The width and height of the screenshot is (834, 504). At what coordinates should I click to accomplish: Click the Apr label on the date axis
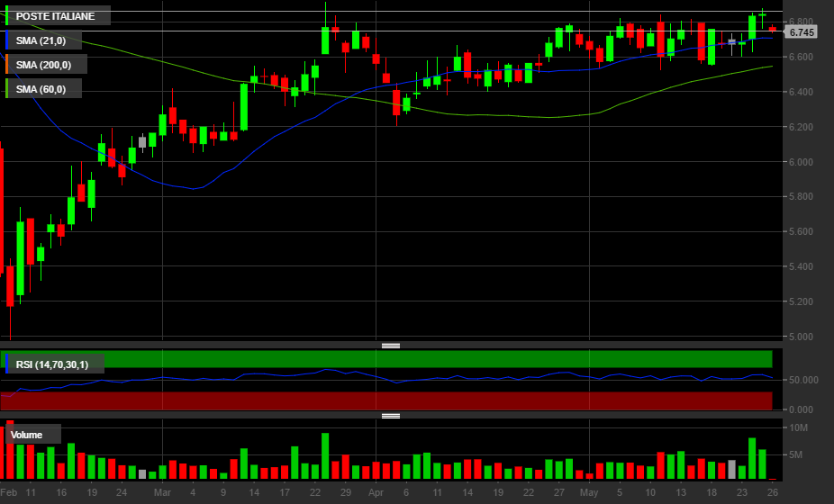(376, 493)
